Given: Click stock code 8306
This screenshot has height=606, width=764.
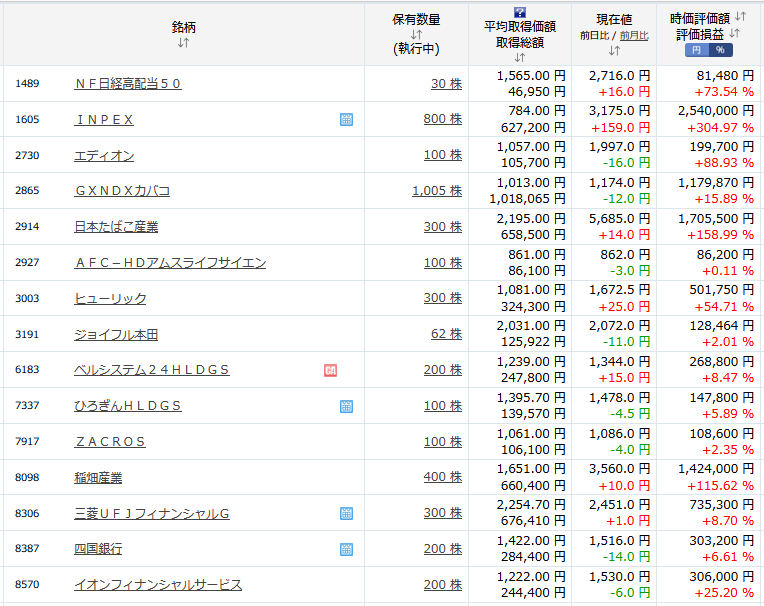Looking at the screenshot, I should click(27, 513).
